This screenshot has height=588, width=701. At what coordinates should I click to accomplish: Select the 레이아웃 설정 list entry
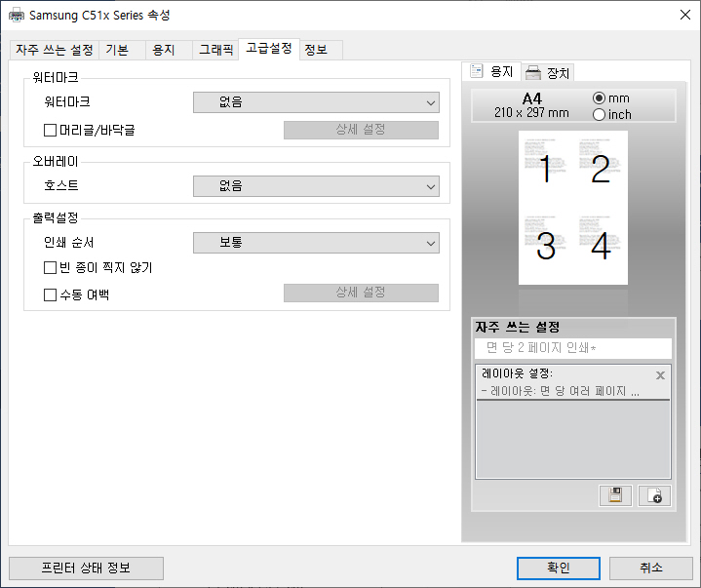573,382
